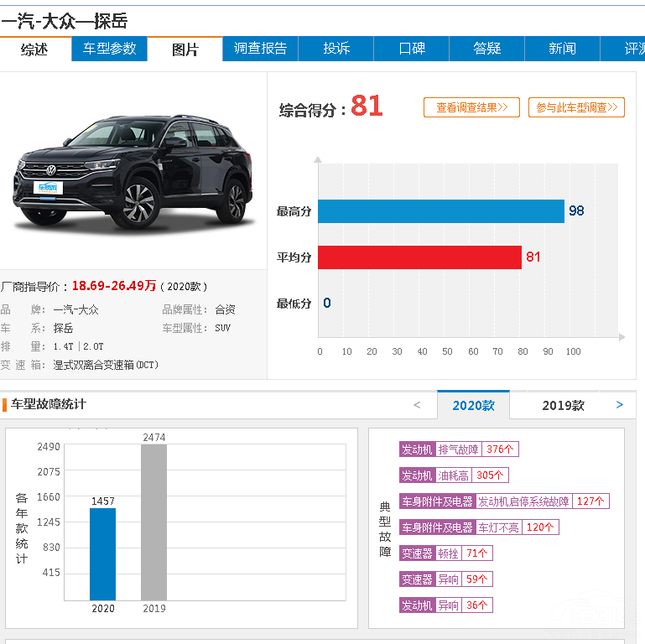Click the 查看调查结果 button

point(472,107)
